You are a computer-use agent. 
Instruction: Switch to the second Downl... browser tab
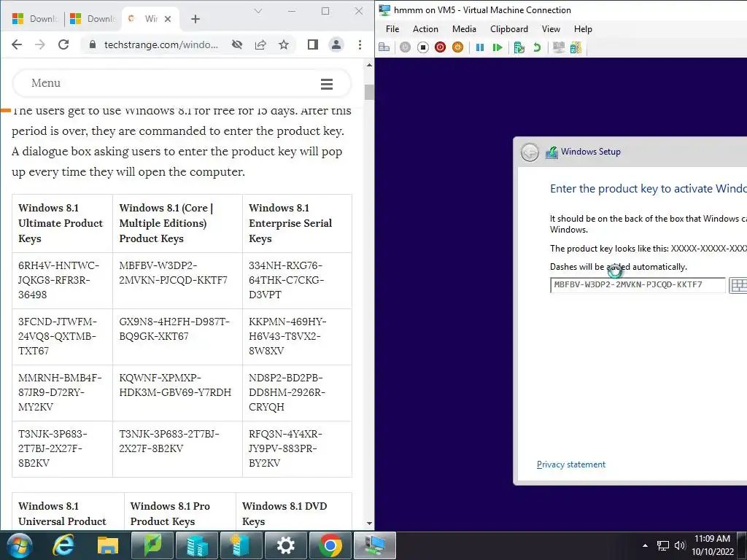[93, 18]
